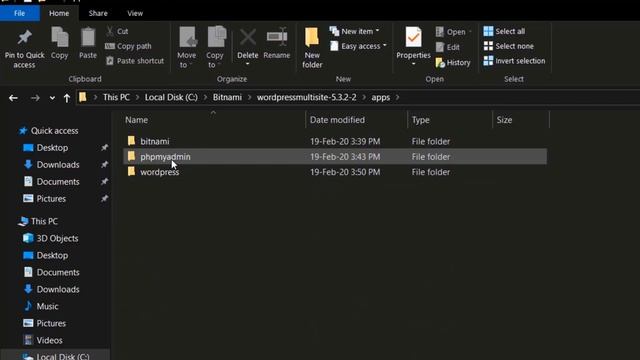Click Edit in the Open group
The width and height of the screenshot is (640, 360).
[x=448, y=47]
